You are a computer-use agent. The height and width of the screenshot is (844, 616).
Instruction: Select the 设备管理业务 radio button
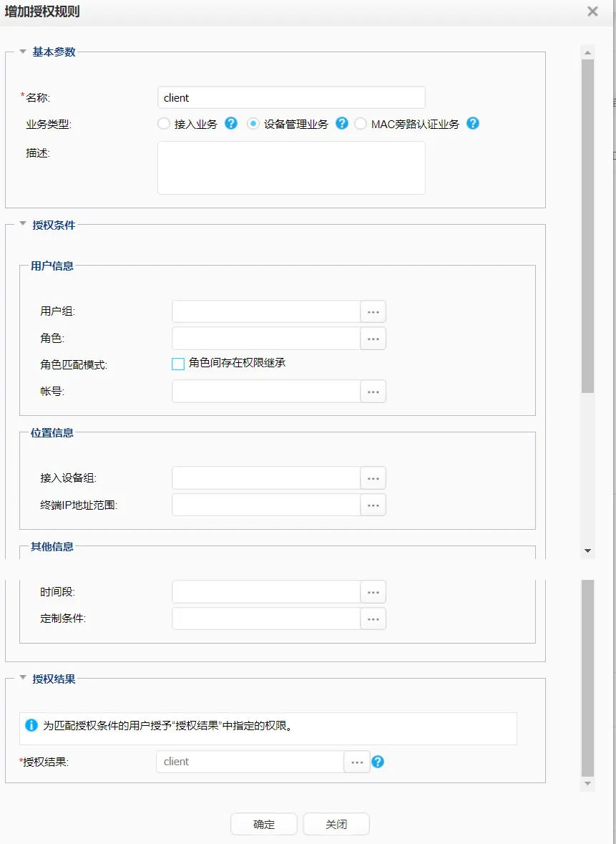[253, 124]
